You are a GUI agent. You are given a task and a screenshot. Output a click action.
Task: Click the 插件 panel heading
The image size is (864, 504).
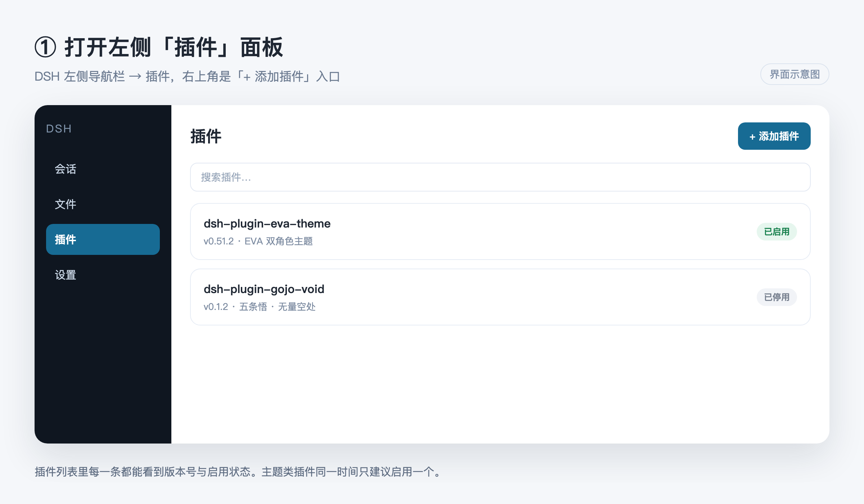click(x=206, y=136)
